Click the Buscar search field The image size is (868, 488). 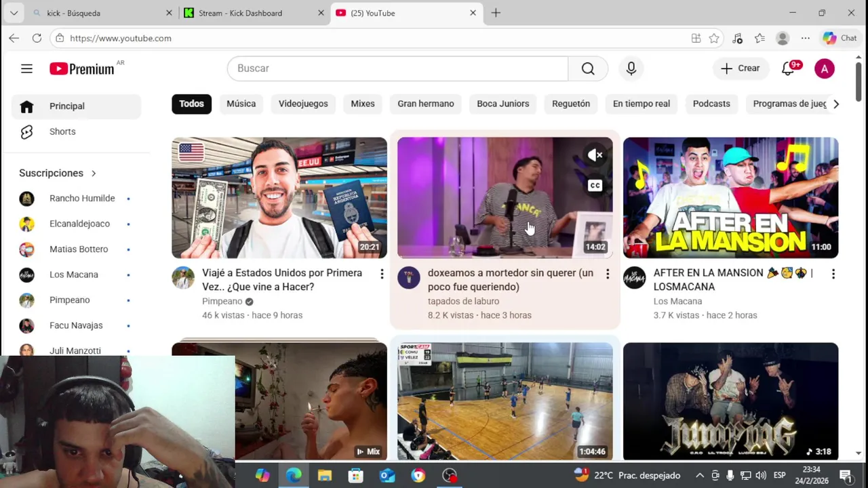(x=397, y=68)
